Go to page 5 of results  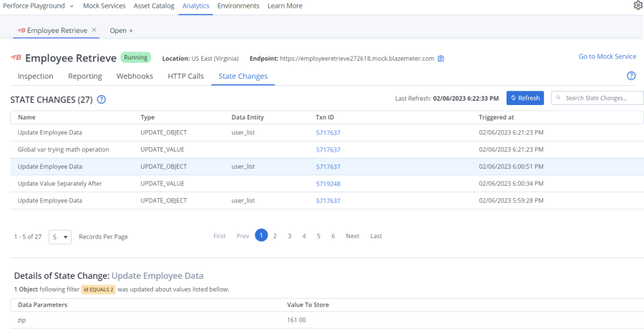(318, 236)
